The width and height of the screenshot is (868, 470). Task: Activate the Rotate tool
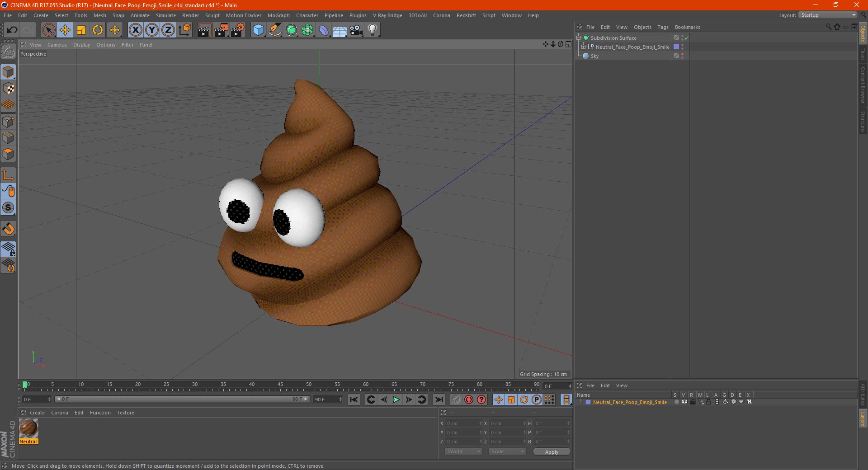coord(98,30)
